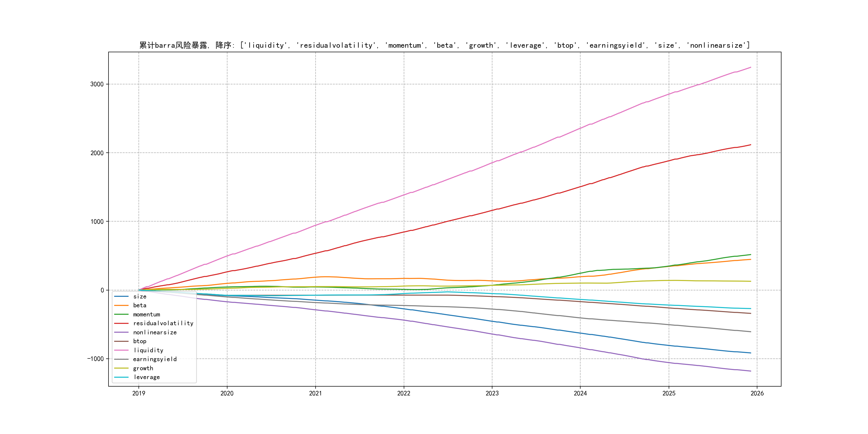The height and width of the screenshot is (434, 868).
Task: Click the 2000 y-axis tick label
Action: [97, 153]
